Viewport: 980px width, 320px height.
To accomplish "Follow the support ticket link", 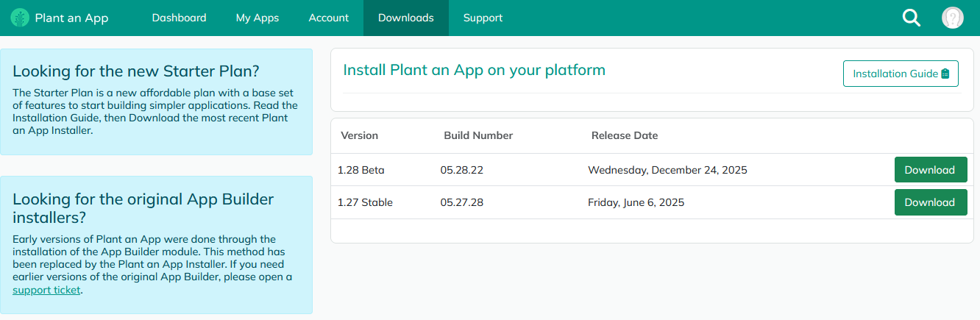I will tap(47, 290).
